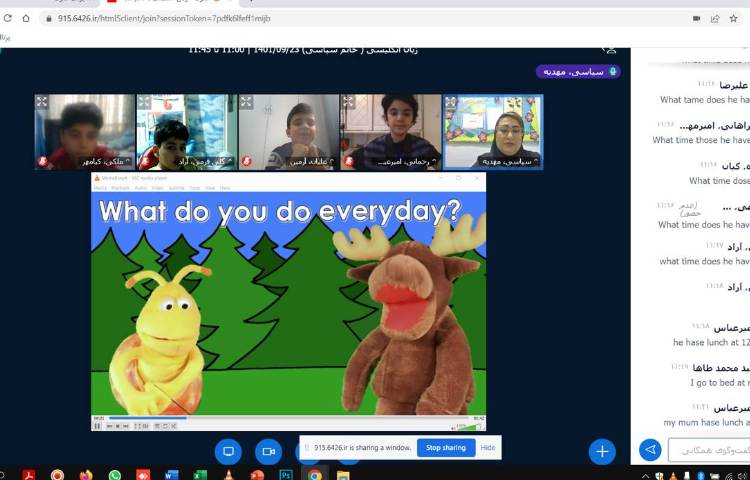Open the Audio menu in VLC
The width and height of the screenshot is (750, 480).
tap(140, 188)
